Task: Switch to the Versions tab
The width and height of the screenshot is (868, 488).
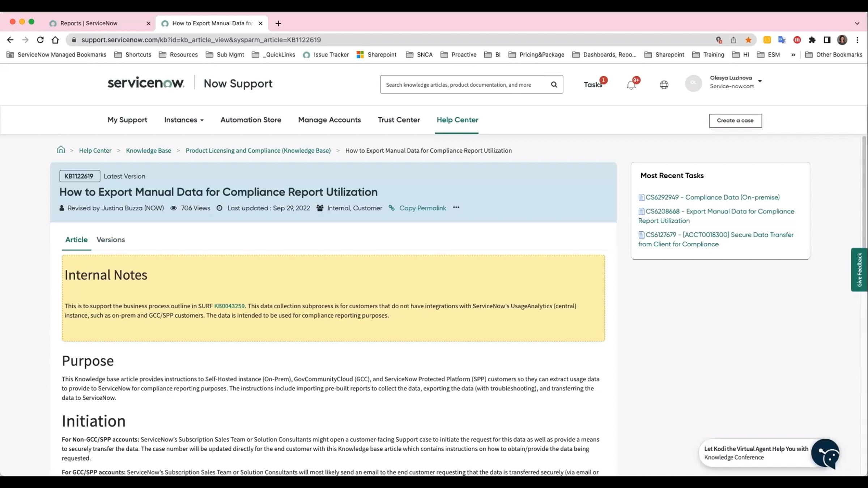Action: [x=111, y=239]
